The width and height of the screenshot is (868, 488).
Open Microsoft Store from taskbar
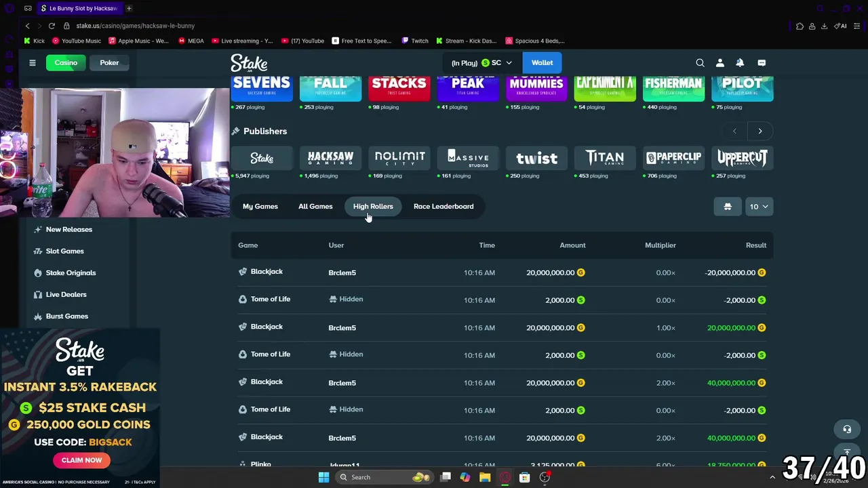[x=524, y=477]
